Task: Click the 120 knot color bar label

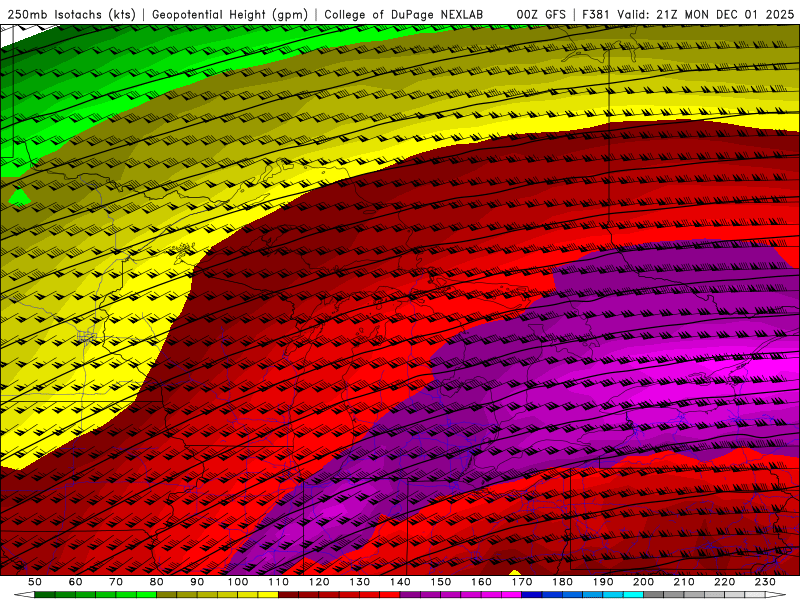Action: (319, 582)
